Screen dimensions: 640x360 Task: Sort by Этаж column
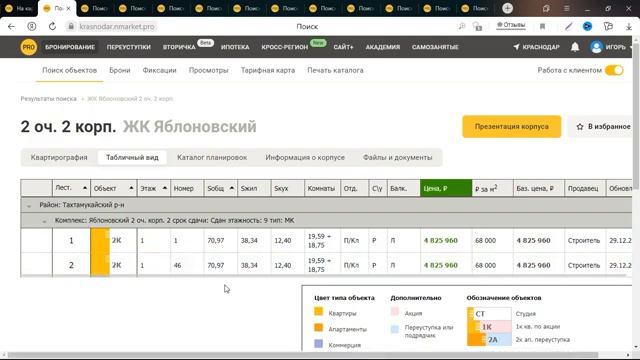pos(154,188)
